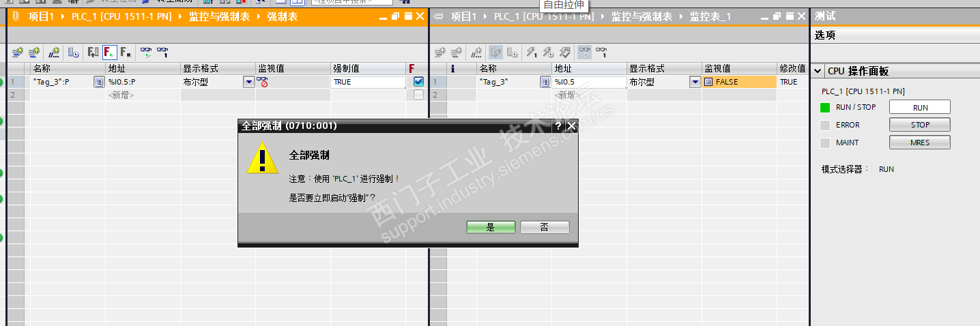Click address field %I0.5 in watch table
980x326 pixels.
[x=590, y=82]
